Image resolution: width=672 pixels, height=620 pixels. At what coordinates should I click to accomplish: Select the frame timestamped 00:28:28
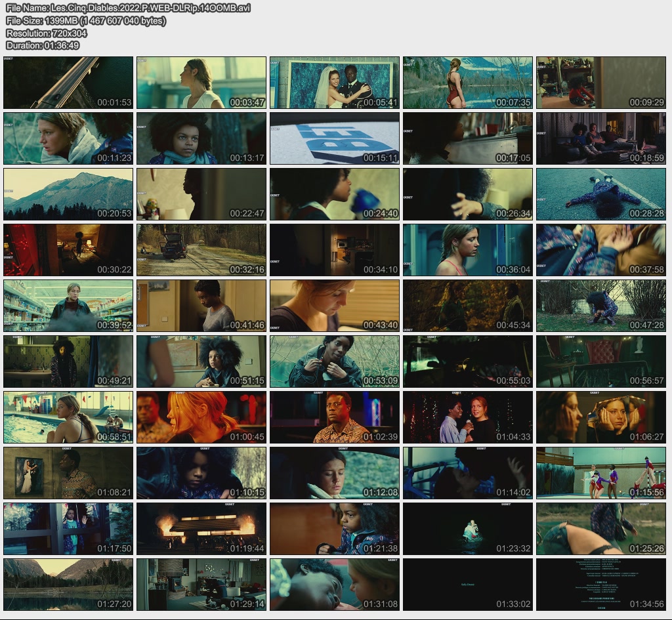click(x=600, y=194)
